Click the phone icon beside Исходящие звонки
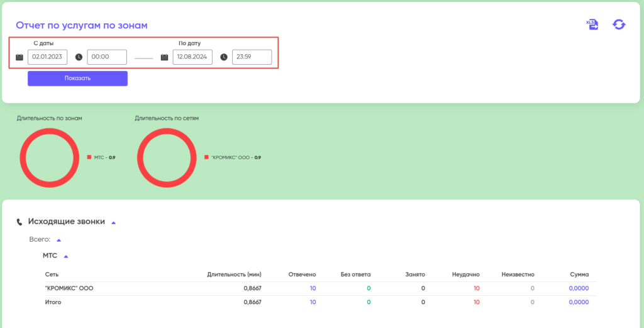Image resolution: width=644 pixels, height=328 pixels. 19,222
